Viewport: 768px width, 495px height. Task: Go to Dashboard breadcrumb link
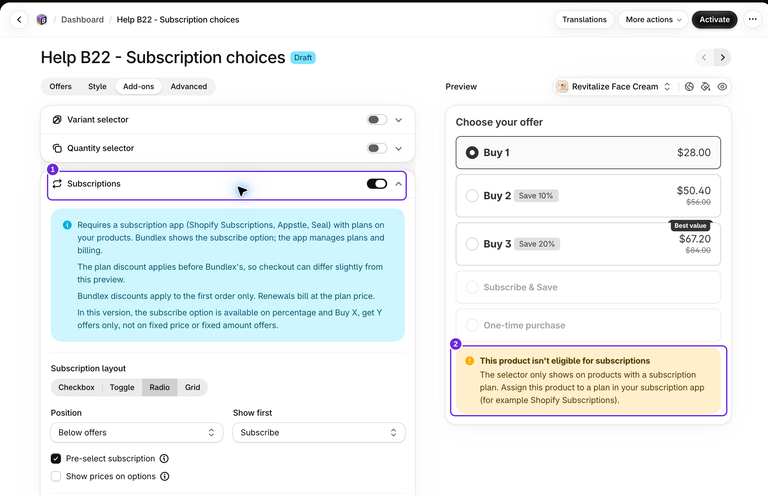[x=82, y=20]
